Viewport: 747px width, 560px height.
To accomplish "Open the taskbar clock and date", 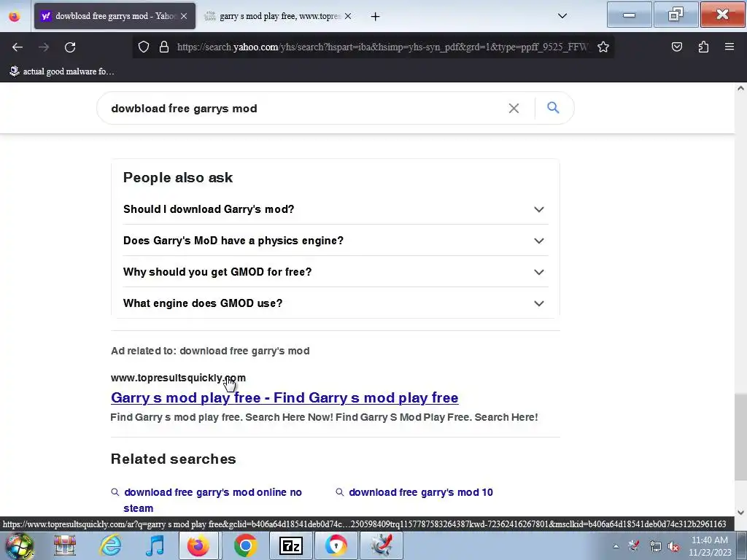I will click(709, 546).
